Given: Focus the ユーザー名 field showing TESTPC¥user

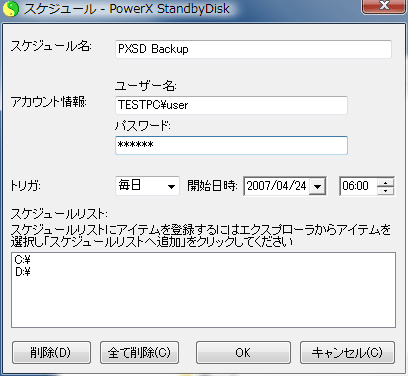Looking at the screenshot, I should click(231, 105).
